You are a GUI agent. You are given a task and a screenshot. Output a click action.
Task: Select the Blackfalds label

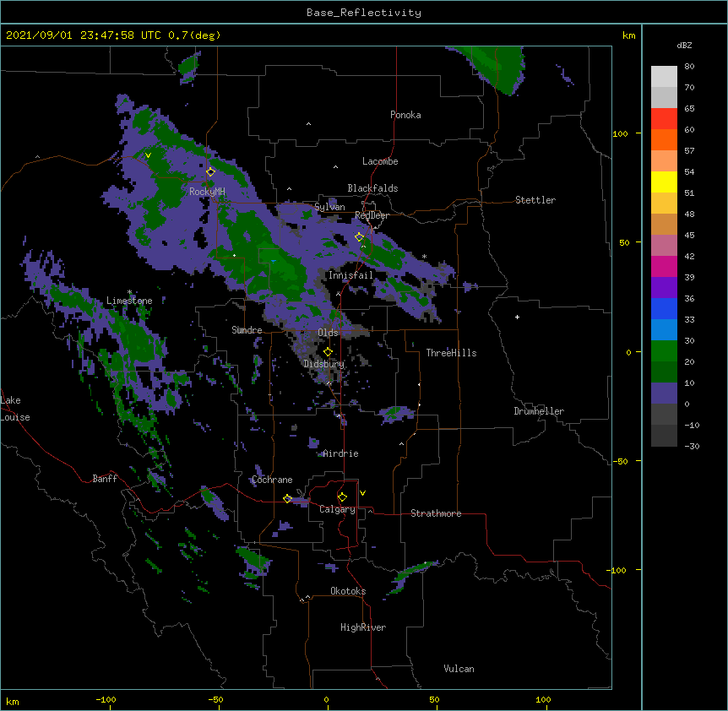pos(372,188)
